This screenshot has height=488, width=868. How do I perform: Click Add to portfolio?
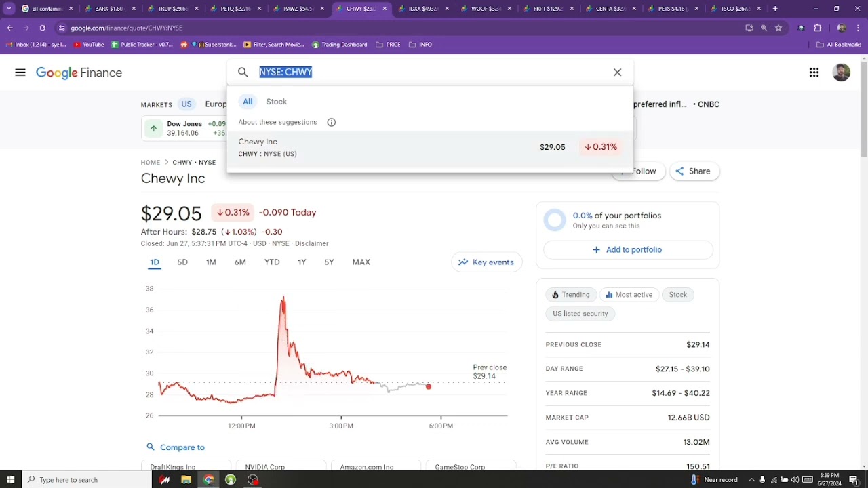(x=628, y=250)
